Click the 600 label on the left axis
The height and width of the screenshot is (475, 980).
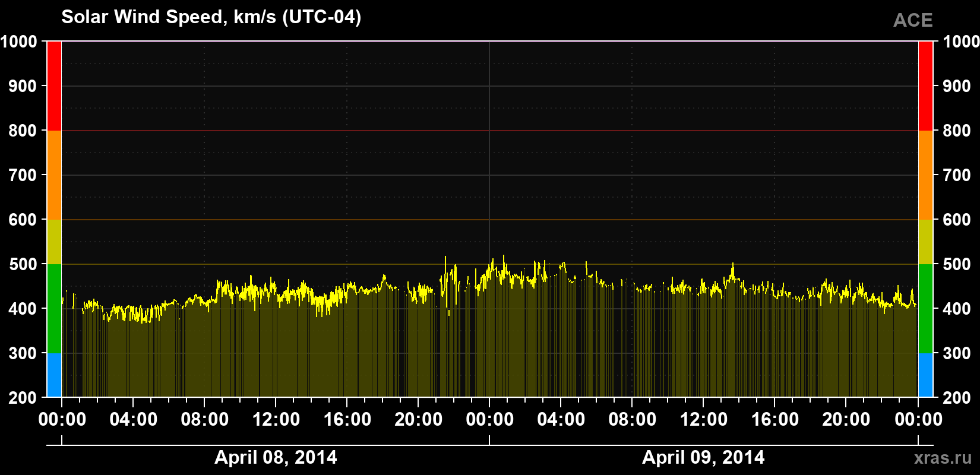pos(23,220)
